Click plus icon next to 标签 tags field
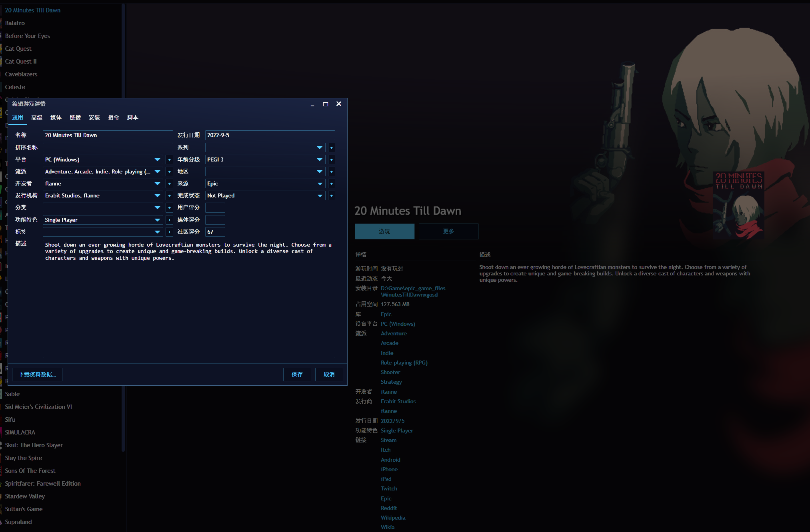Screen dimensions: 810x532 pos(169,232)
